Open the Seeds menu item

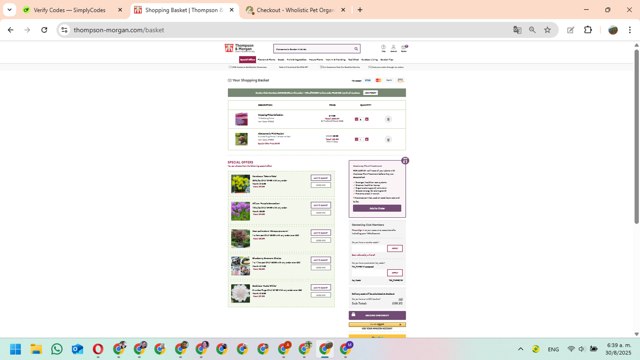coord(281,60)
